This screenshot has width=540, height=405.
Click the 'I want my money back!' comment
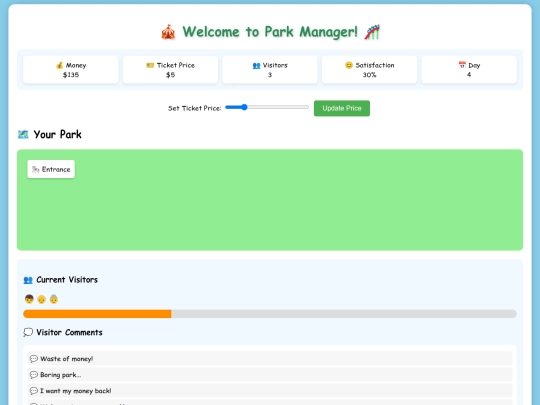click(270, 391)
